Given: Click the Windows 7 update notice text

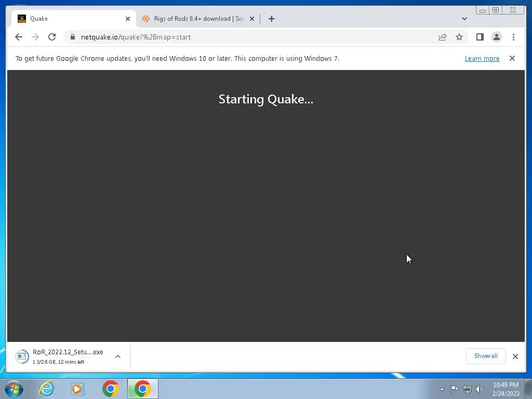Looking at the screenshot, I should click(x=177, y=58).
